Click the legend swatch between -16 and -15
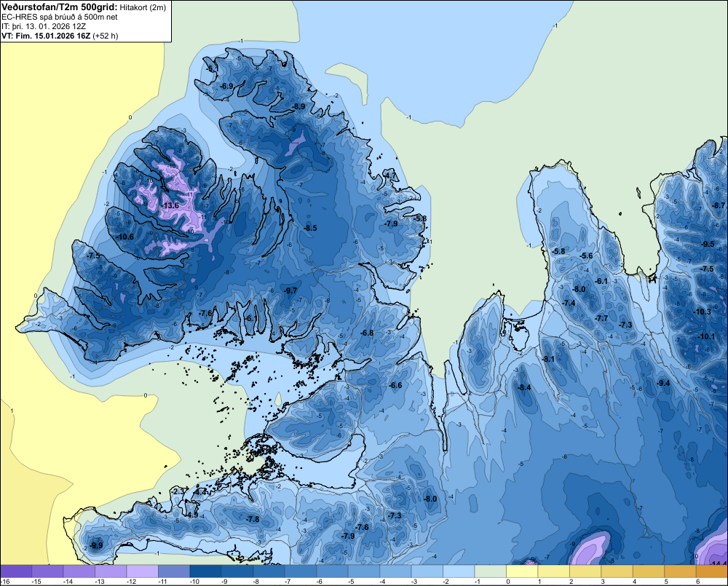The width and height of the screenshot is (728, 586). 16,571
